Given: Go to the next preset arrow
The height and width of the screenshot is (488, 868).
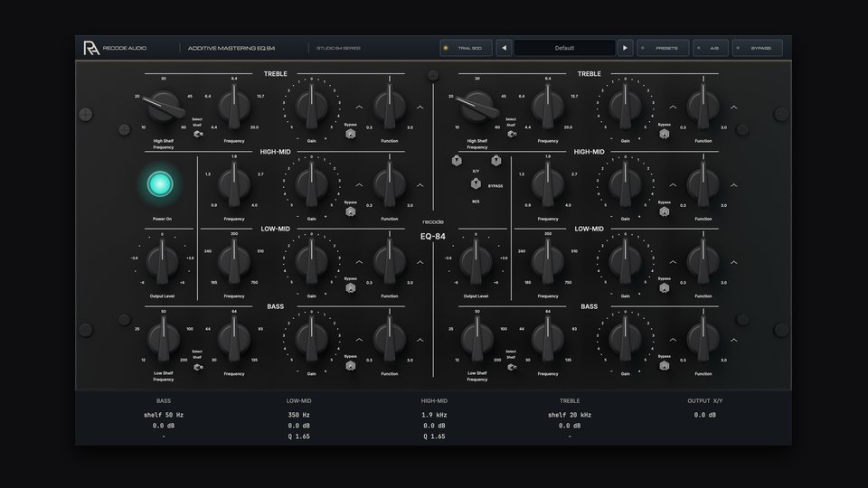Looking at the screenshot, I should [x=625, y=48].
